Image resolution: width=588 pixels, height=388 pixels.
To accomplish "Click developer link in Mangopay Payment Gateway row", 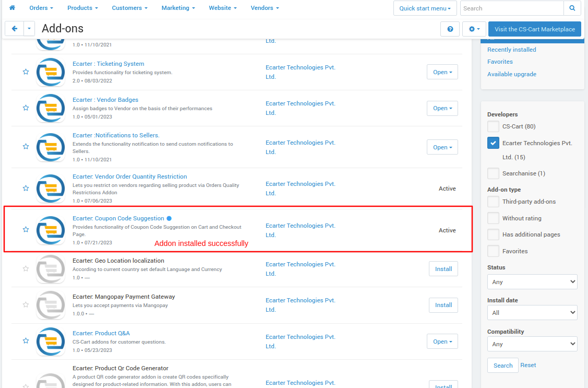I will tap(301, 305).
